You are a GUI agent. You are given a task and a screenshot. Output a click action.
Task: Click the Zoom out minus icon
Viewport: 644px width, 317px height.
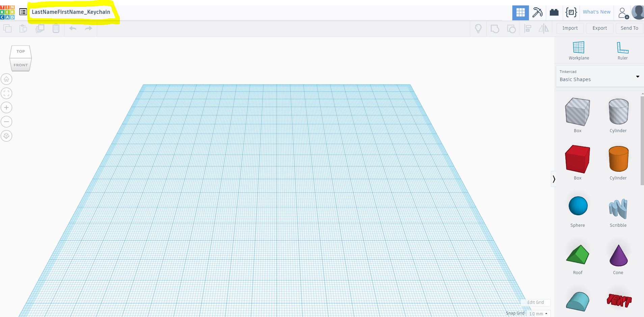pos(6,122)
